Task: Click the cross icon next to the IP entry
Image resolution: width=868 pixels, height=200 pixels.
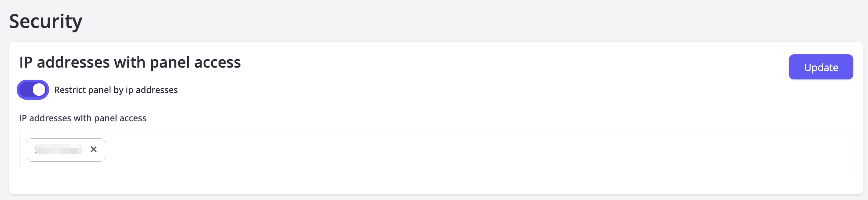Action: 93,149
